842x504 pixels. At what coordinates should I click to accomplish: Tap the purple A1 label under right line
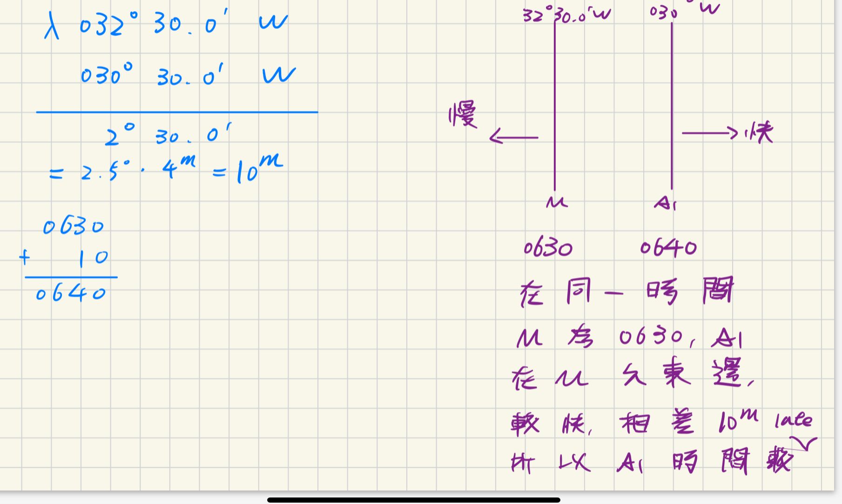click(665, 203)
